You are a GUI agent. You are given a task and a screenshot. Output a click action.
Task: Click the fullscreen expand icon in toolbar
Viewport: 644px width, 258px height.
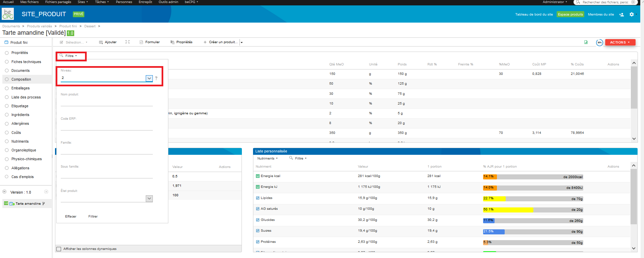click(x=128, y=42)
